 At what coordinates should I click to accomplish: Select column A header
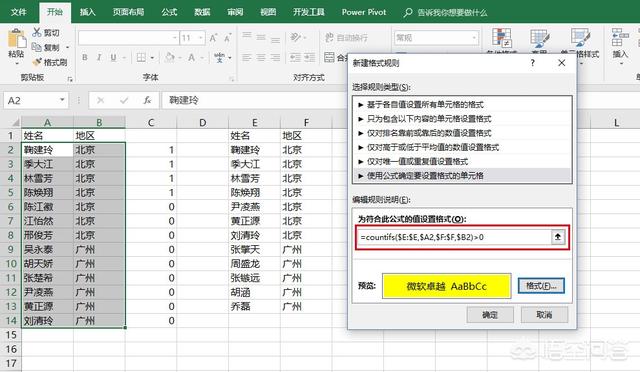click(47, 122)
